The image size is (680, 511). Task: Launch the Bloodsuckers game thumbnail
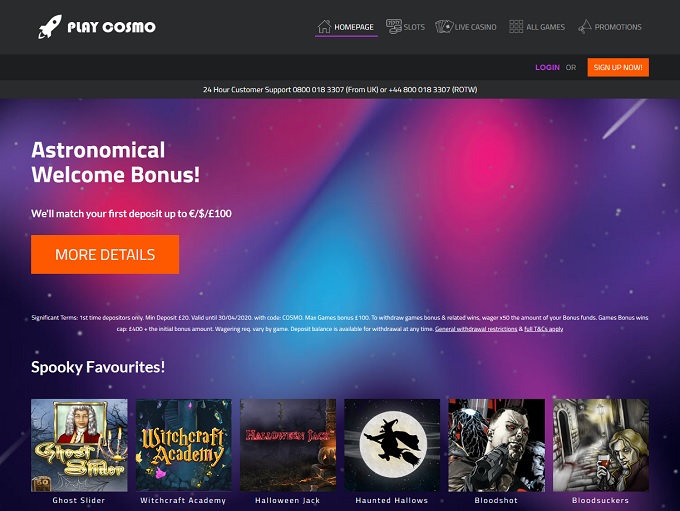click(x=601, y=445)
